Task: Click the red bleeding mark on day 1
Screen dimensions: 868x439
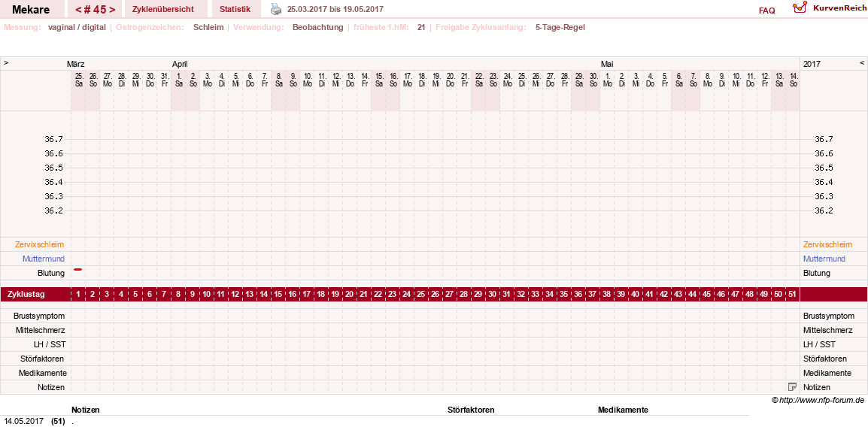Action: tap(78, 269)
